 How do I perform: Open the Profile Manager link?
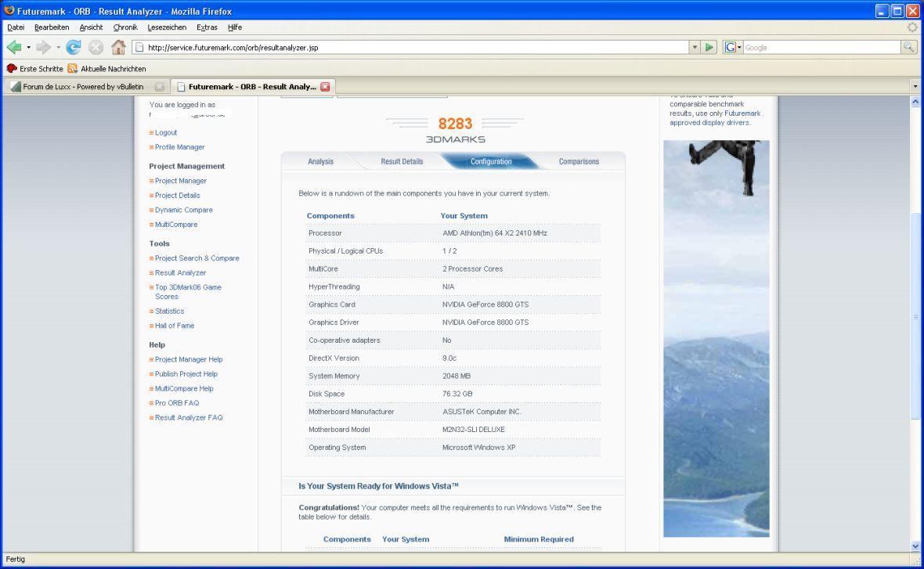point(180,147)
